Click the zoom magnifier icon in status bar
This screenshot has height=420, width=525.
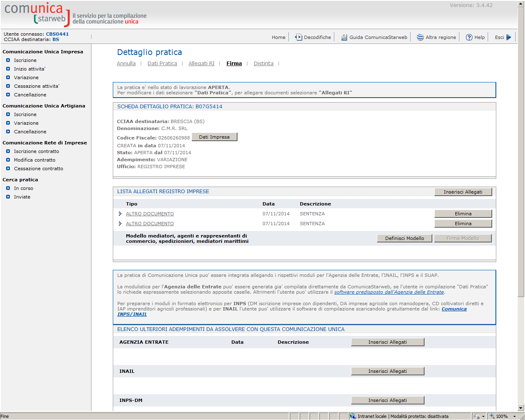pos(492,416)
